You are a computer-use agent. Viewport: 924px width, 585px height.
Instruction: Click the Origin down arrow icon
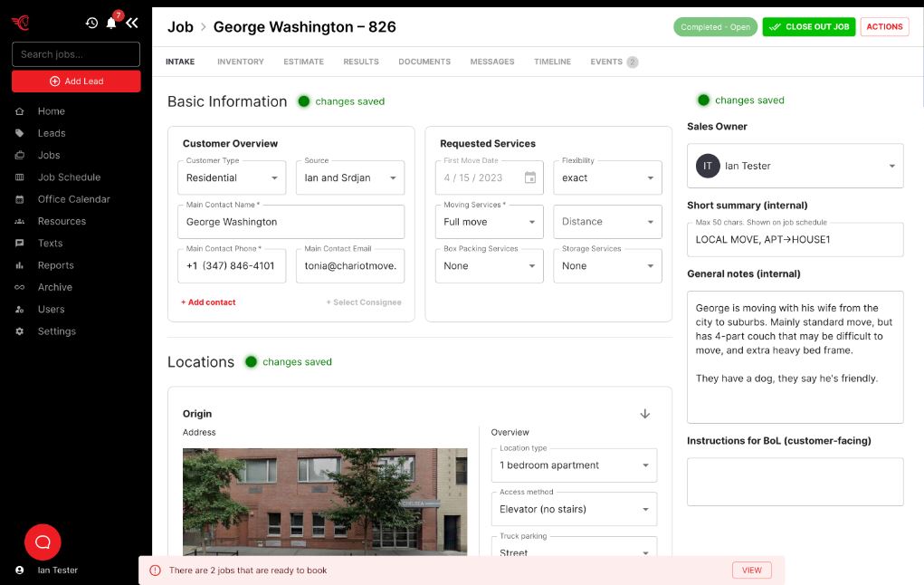645,413
